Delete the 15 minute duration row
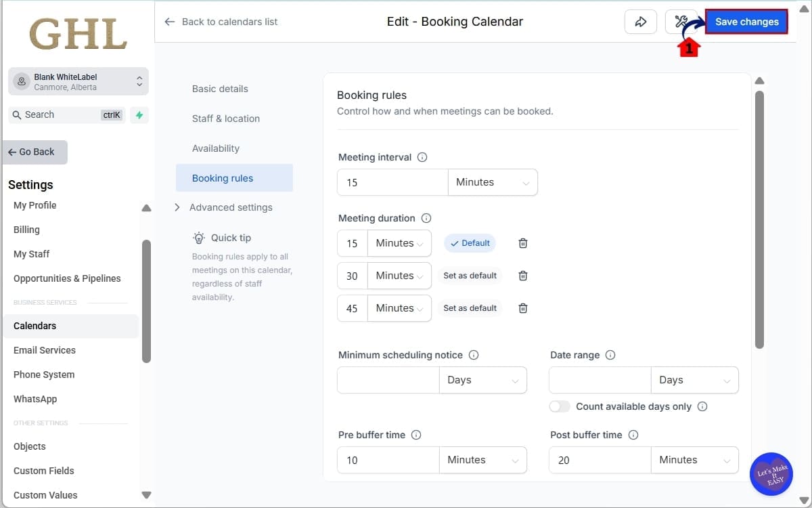Image resolution: width=812 pixels, height=508 pixels. 523,243
